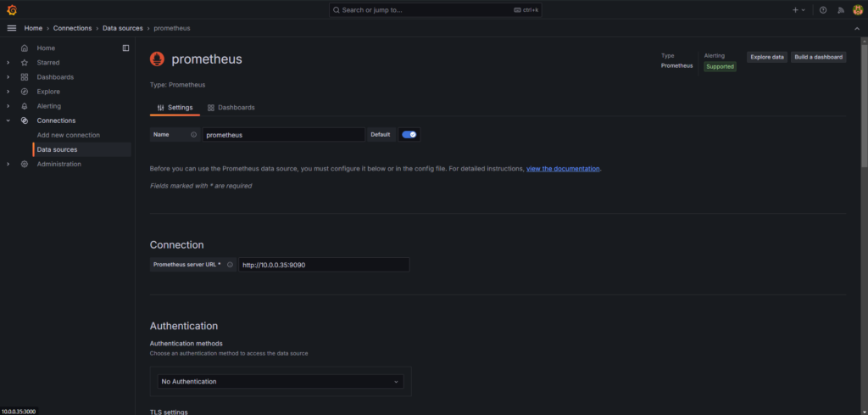Click the search magnifier icon
The width and height of the screenshot is (868, 415).
336,10
